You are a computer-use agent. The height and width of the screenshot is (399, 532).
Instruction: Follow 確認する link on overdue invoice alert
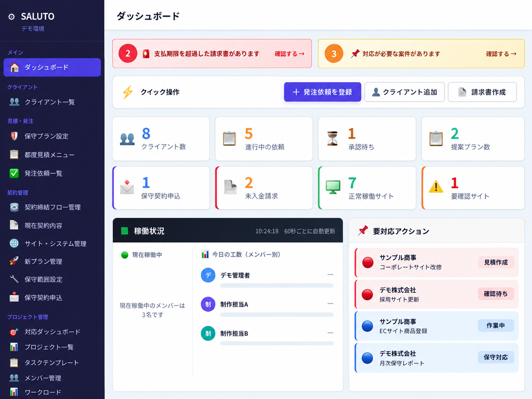tap(290, 54)
